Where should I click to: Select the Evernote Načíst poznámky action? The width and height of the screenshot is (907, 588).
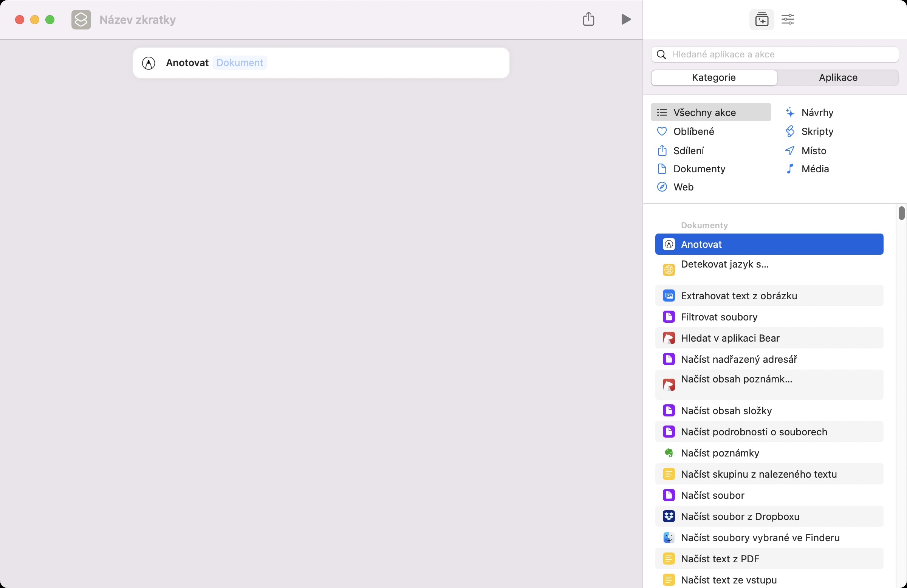(720, 453)
